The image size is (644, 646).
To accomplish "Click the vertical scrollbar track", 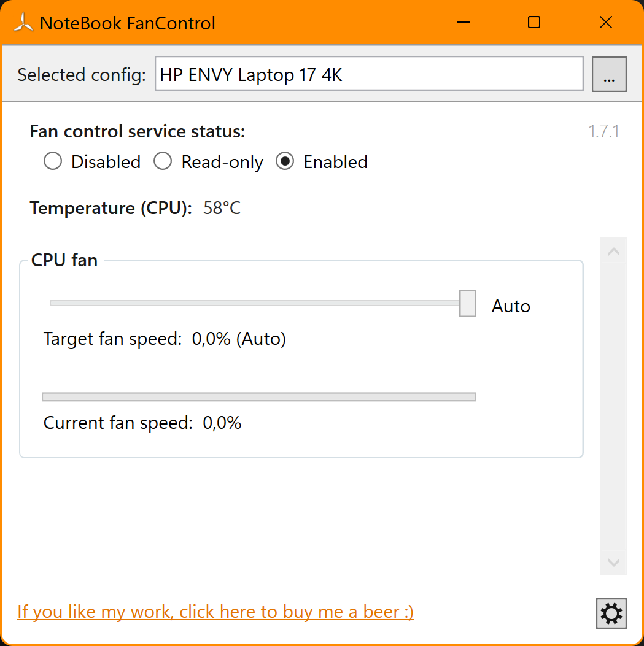I will tap(613, 405).
